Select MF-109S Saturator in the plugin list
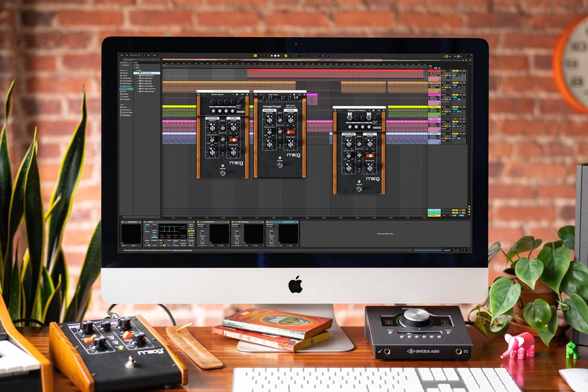The image size is (588, 392). (147, 91)
